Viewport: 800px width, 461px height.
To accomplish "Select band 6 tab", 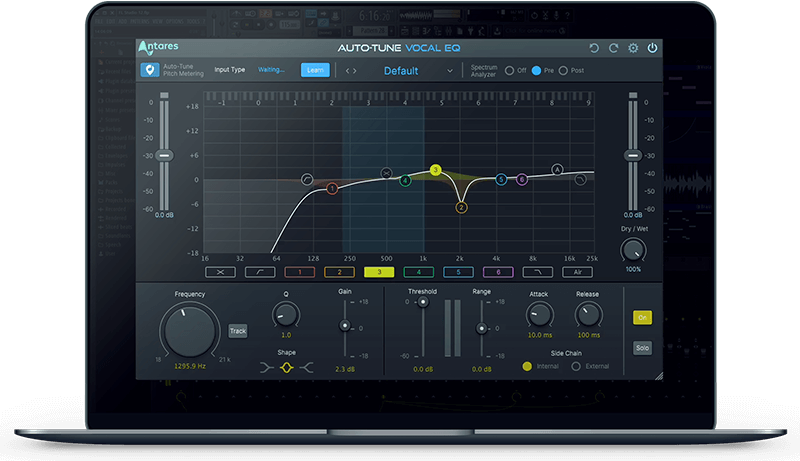I will pyautogui.click(x=498, y=272).
